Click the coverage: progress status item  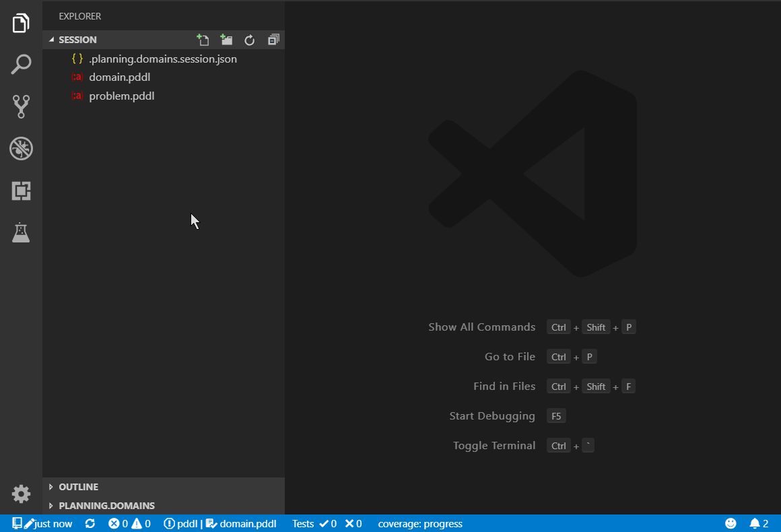(420, 523)
